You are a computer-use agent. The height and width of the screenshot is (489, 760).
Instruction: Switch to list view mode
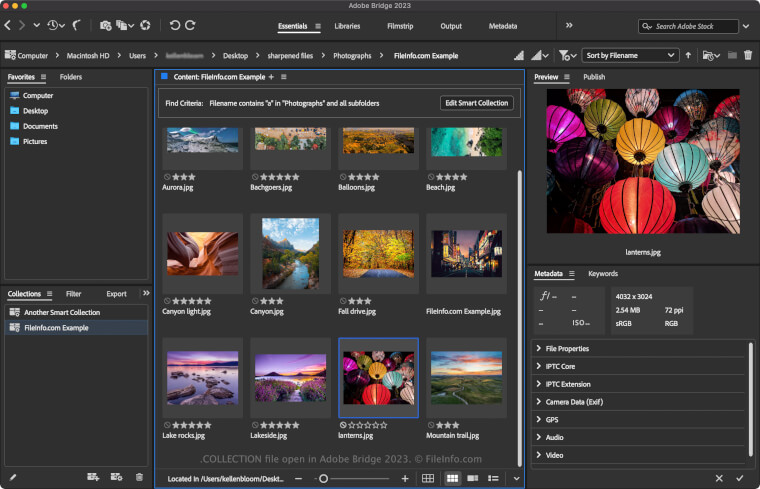493,479
